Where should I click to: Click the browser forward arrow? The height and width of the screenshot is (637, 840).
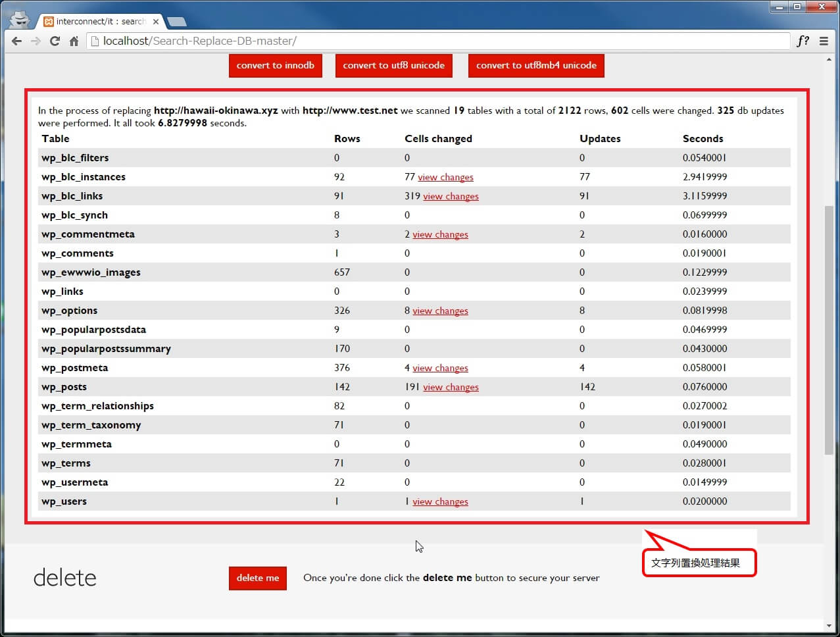pyautogui.click(x=36, y=41)
